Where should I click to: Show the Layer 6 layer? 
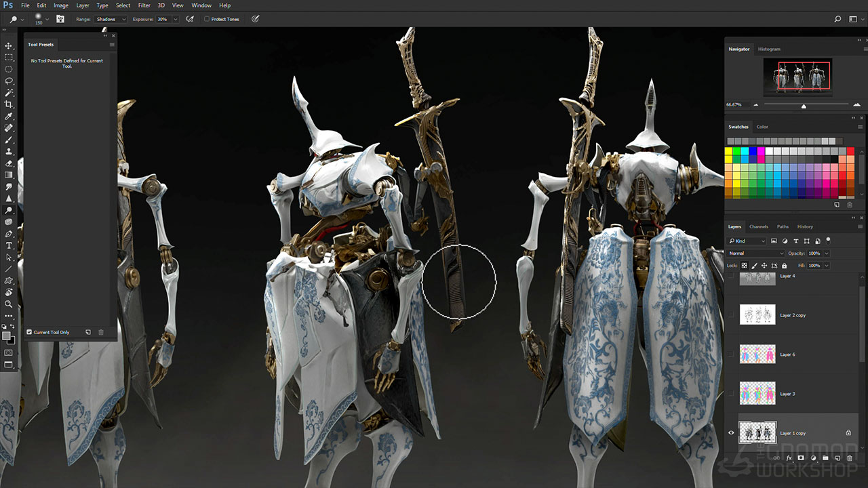click(x=731, y=354)
